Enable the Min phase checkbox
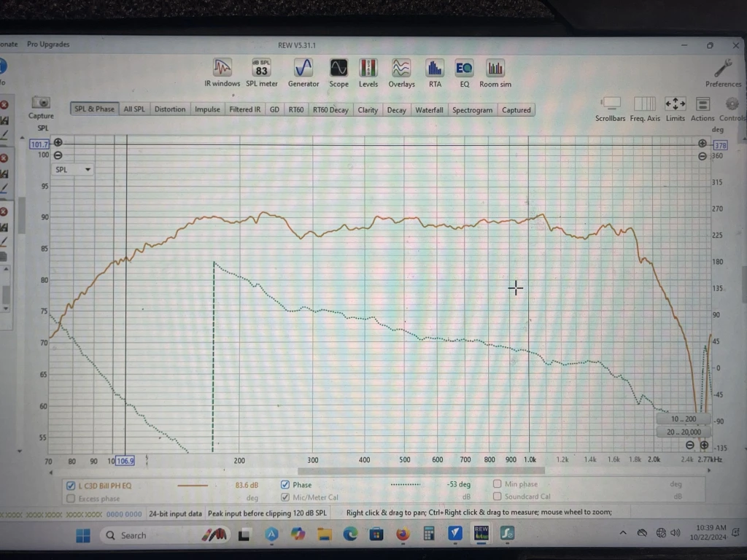This screenshot has width=747, height=560. 498,483
